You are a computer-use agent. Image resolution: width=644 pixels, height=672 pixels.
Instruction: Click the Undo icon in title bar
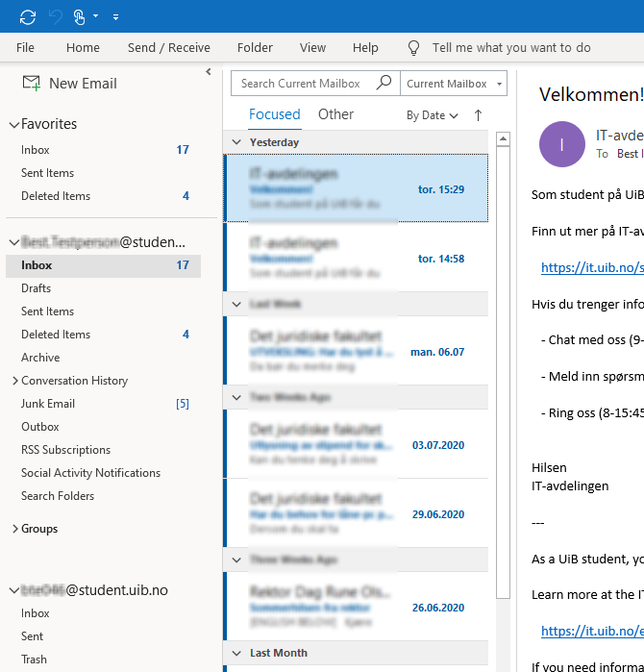pos(55,16)
